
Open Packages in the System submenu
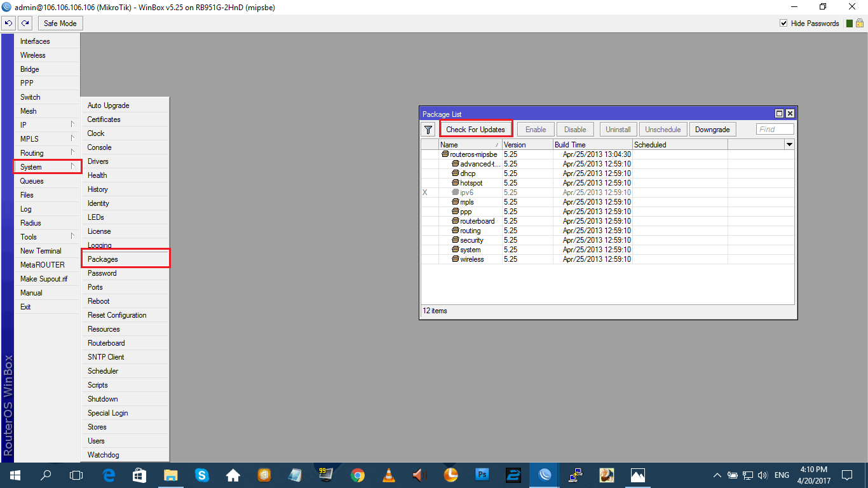[125, 259]
